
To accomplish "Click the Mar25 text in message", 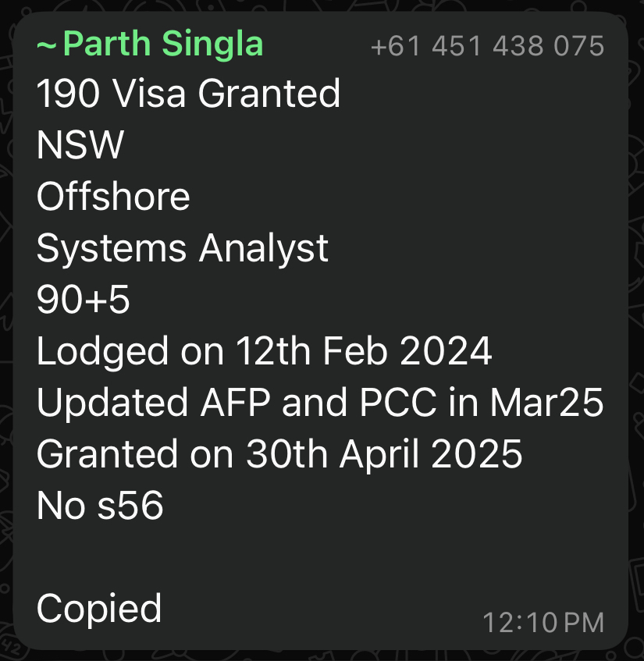I will tap(546, 403).
